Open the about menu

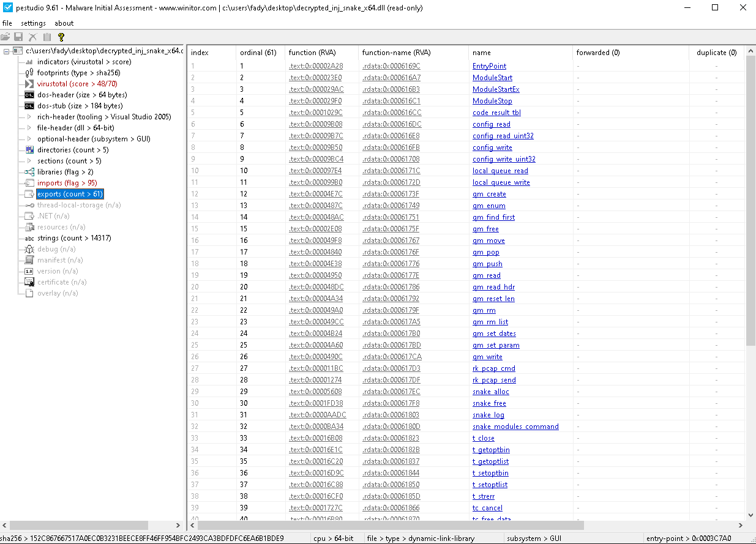(64, 23)
